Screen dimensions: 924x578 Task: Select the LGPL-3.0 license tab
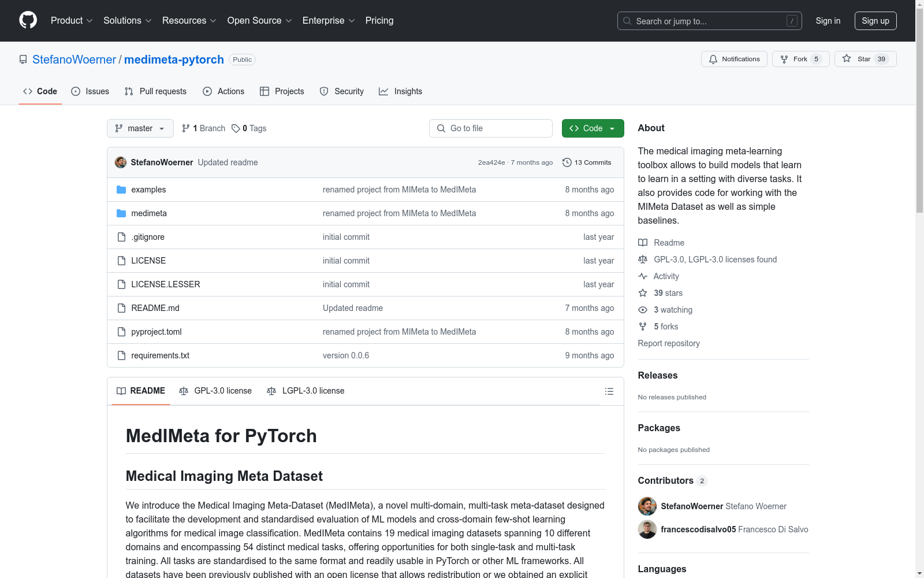[305, 391]
